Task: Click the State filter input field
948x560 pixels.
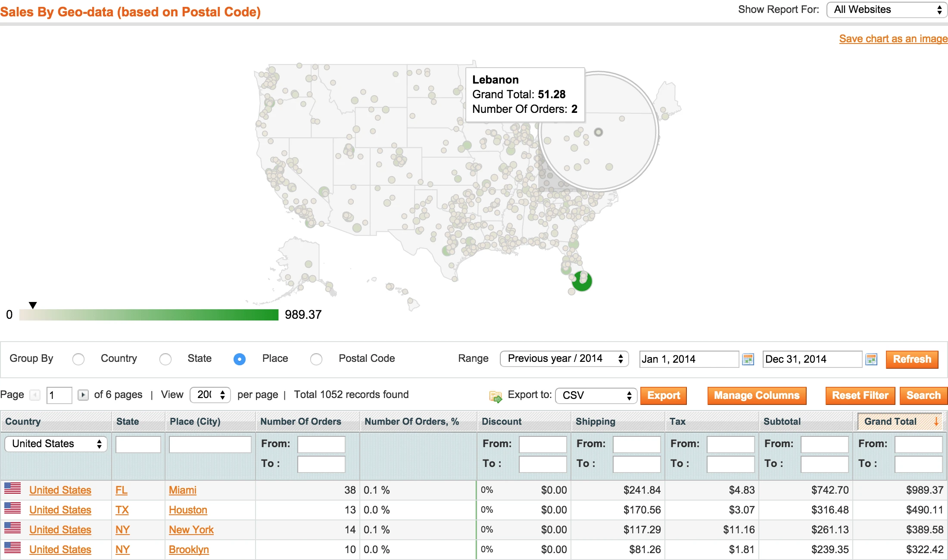Action: pos(138,444)
